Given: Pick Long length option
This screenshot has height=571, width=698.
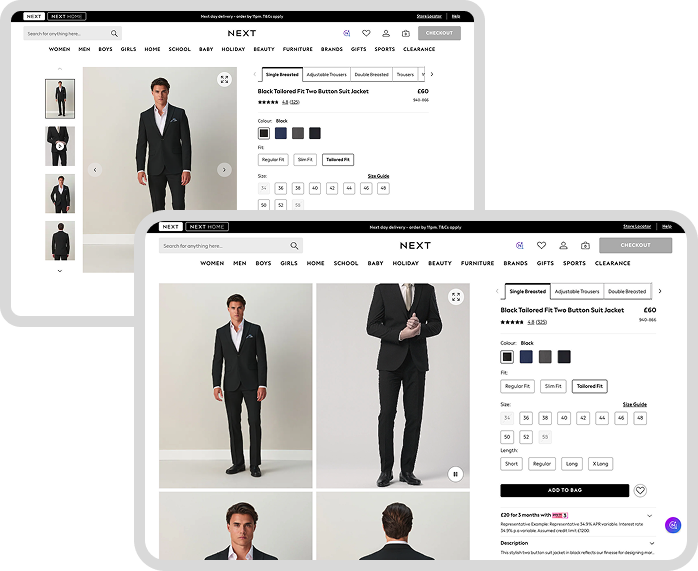Looking at the screenshot, I should 572,464.
